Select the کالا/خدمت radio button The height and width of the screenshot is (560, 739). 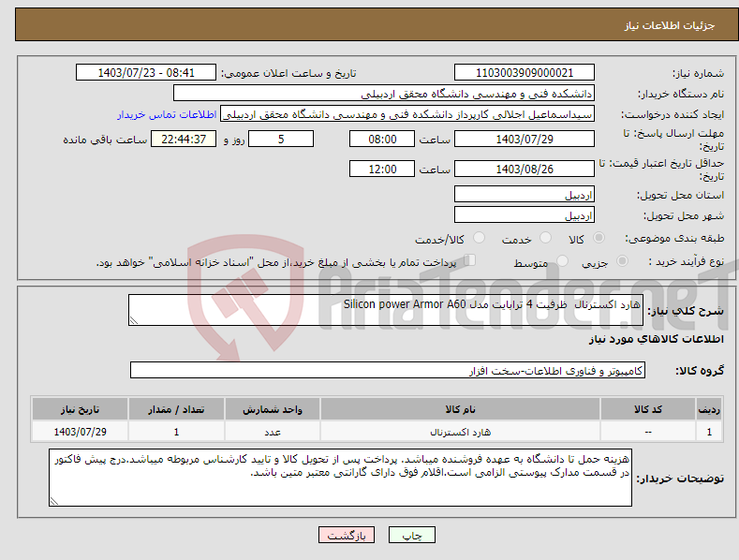click(479, 238)
